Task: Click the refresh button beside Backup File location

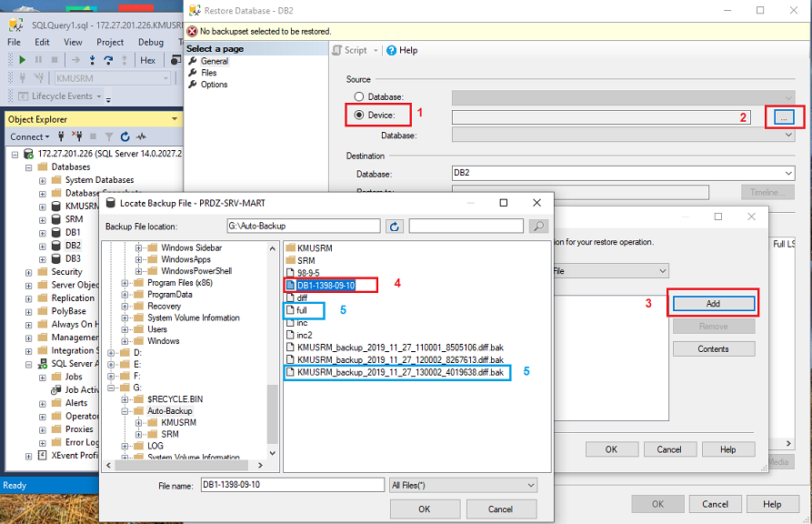Action: click(x=394, y=227)
